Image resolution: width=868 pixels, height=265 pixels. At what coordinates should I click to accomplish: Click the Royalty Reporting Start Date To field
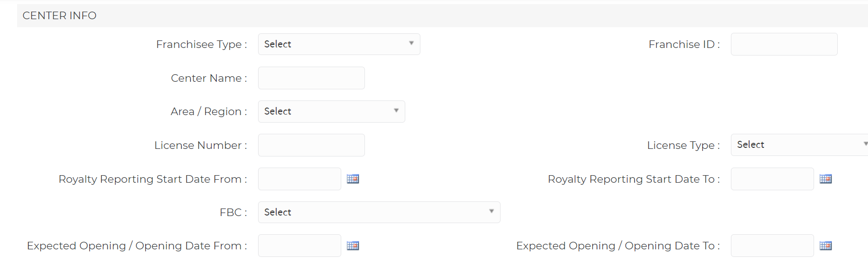[x=772, y=179]
